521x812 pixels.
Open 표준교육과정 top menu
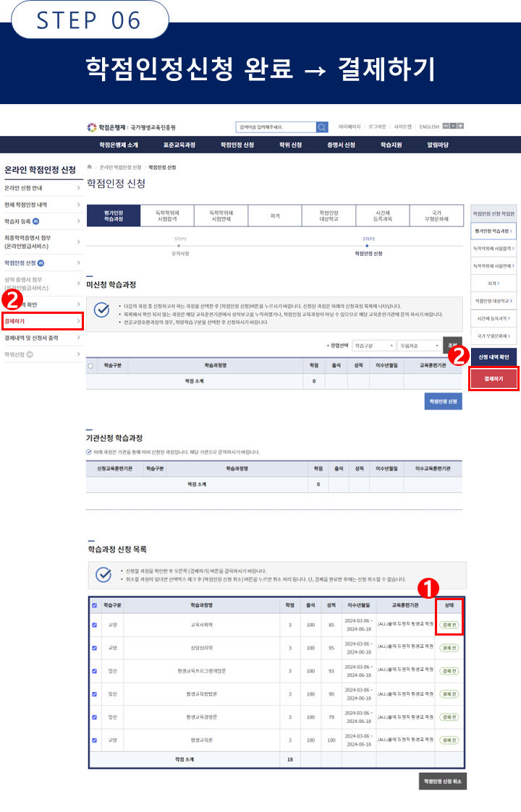pyautogui.click(x=179, y=145)
